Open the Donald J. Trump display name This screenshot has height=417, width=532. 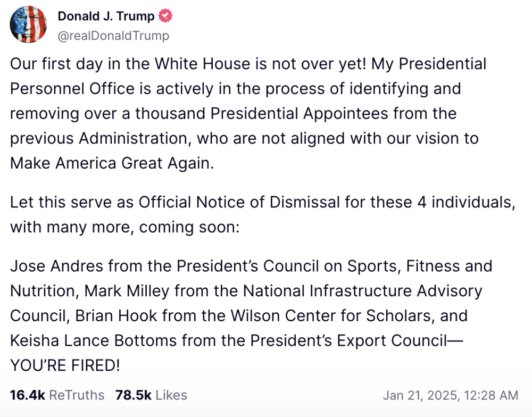(106, 16)
